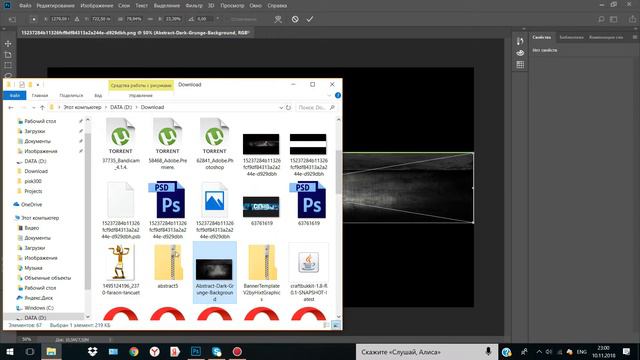Select the Move tool in Photoshop toolbar

[8, 44]
